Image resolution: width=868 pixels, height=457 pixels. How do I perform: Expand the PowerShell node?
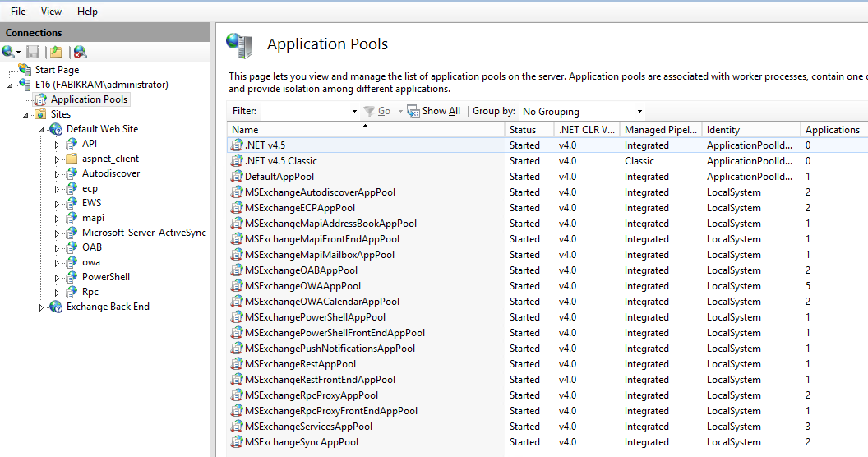[x=57, y=278]
